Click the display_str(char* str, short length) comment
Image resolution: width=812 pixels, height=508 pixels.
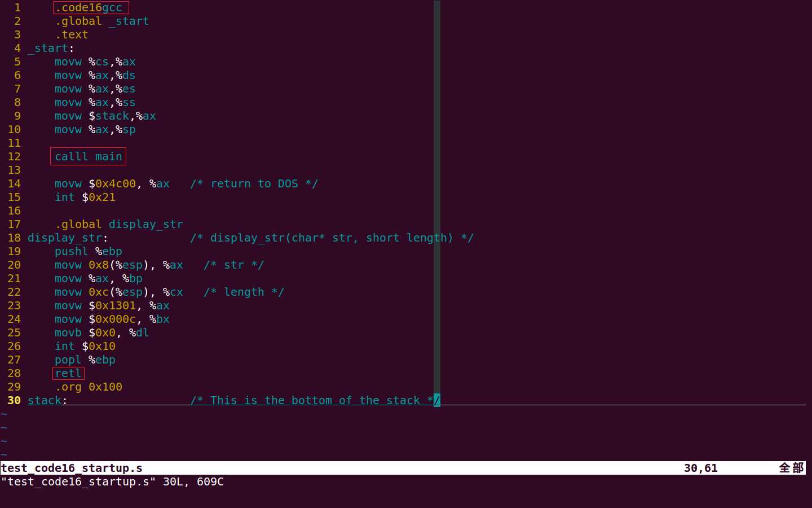[x=332, y=238]
